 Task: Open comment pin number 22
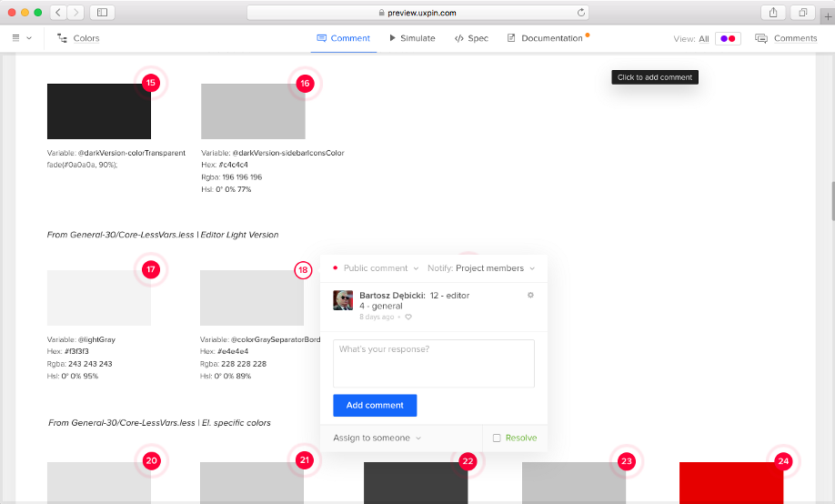point(468,461)
